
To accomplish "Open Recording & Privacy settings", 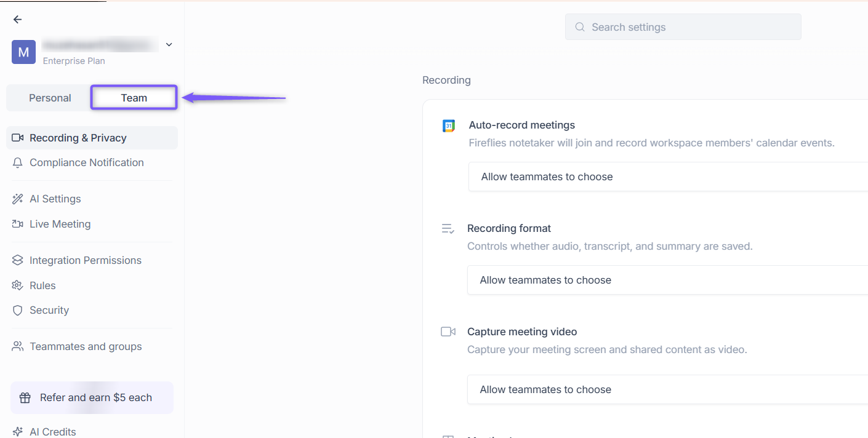I will [x=92, y=138].
